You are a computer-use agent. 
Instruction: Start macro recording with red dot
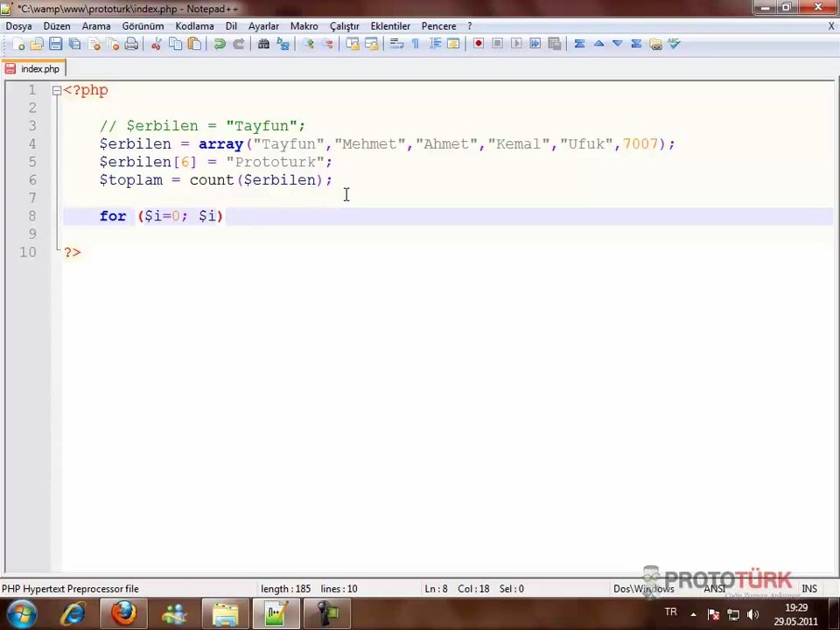(x=479, y=44)
